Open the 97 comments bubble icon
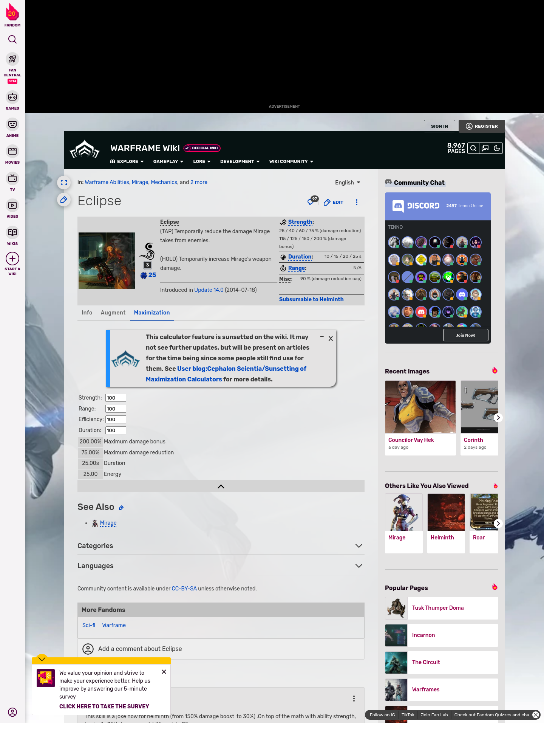This screenshot has height=756, width=544. 312,201
